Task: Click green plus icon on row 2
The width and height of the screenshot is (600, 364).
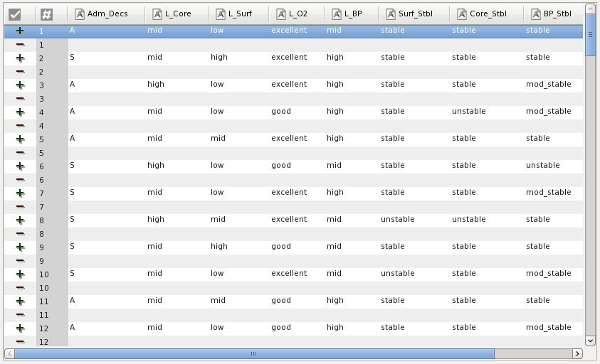Action: pos(20,58)
